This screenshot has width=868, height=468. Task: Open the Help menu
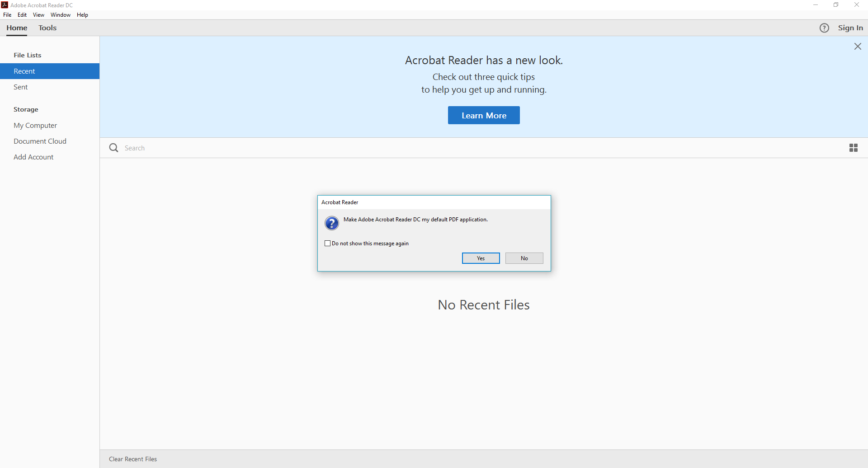82,15
